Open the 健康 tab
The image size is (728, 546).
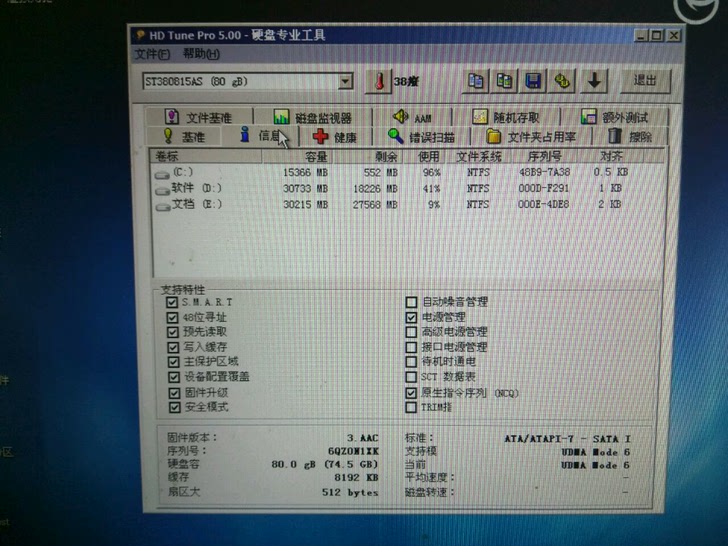pyautogui.click(x=335, y=137)
